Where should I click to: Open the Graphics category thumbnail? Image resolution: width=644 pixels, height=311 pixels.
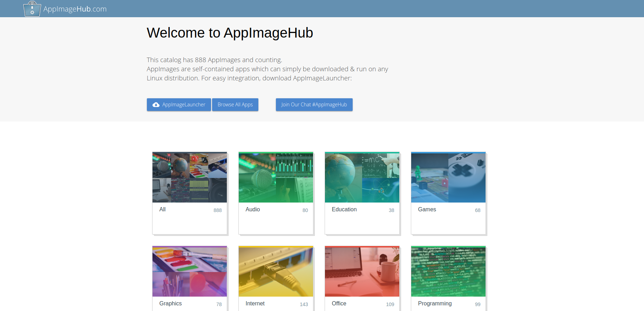point(190,271)
